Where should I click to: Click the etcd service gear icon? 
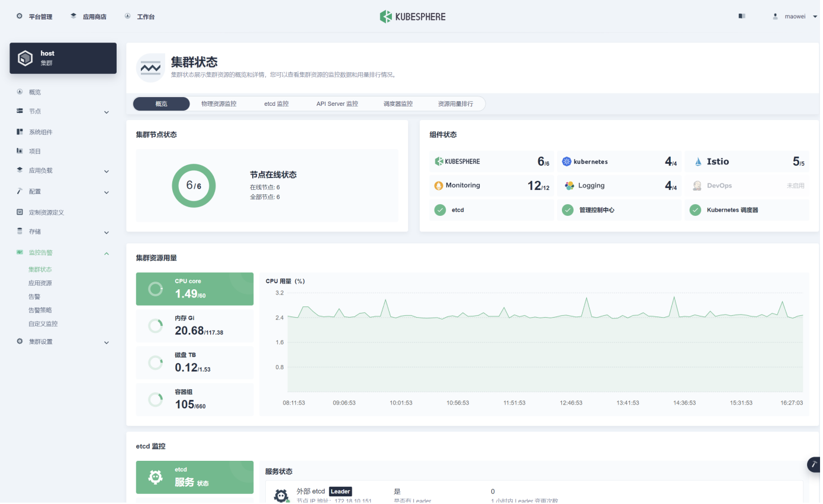[x=156, y=477]
